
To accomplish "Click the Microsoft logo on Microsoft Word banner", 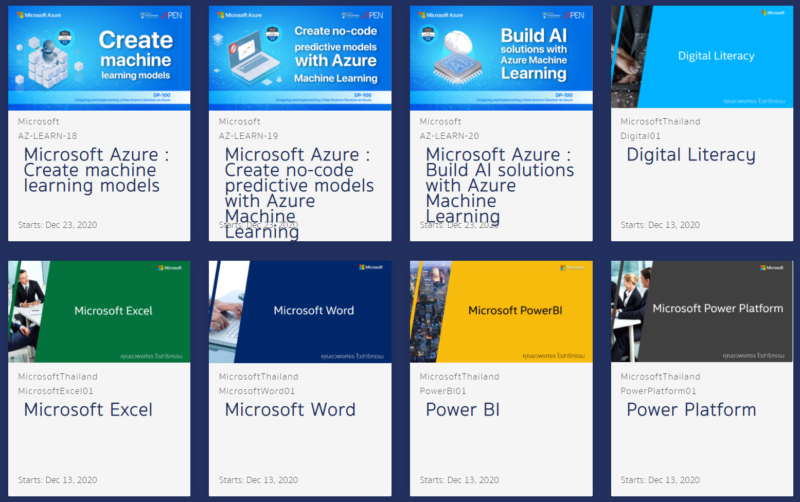I will point(371,267).
